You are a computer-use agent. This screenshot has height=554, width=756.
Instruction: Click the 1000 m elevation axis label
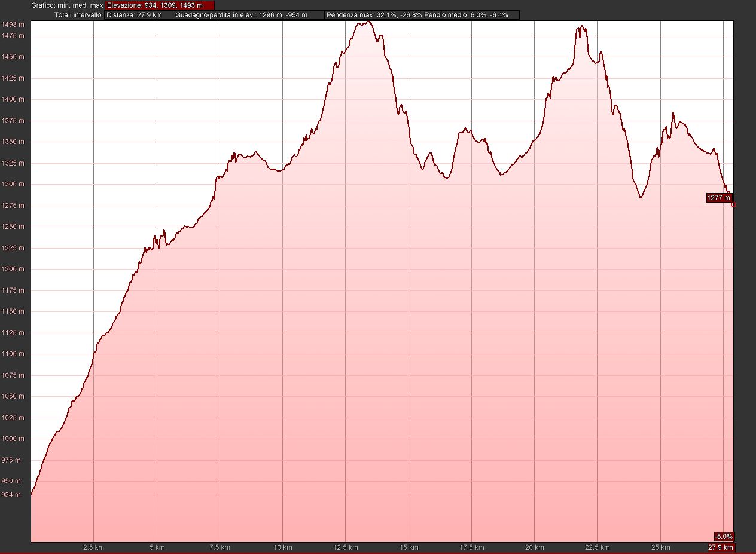[13, 439]
